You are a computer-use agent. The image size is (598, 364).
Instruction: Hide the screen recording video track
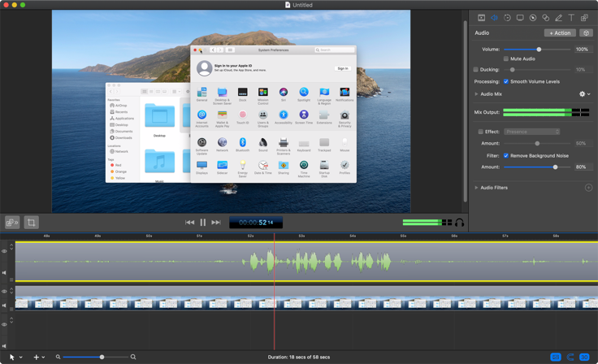tap(4, 292)
